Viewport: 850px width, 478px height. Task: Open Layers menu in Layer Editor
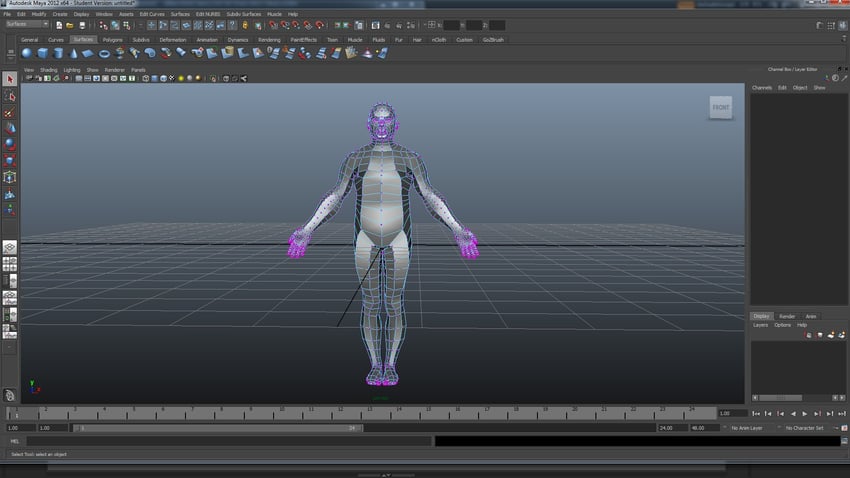point(761,325)
